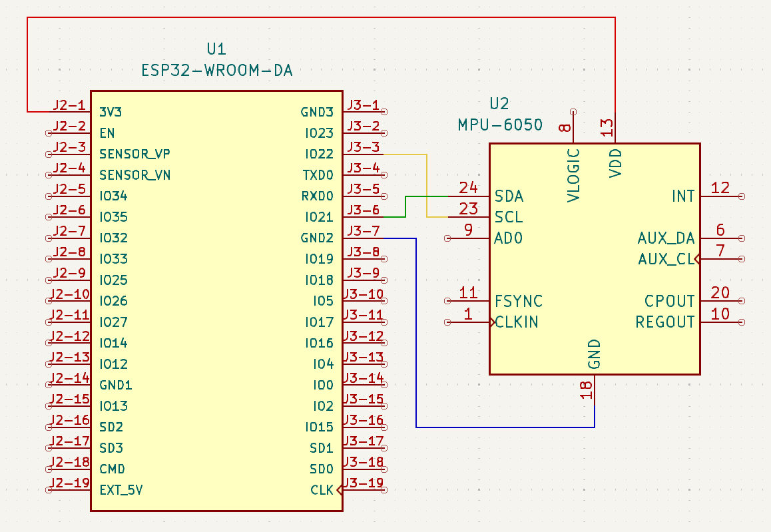This screenshot has height=532, width=771.
Task: Click pin number 23 on U2
Action: [468, 208]
